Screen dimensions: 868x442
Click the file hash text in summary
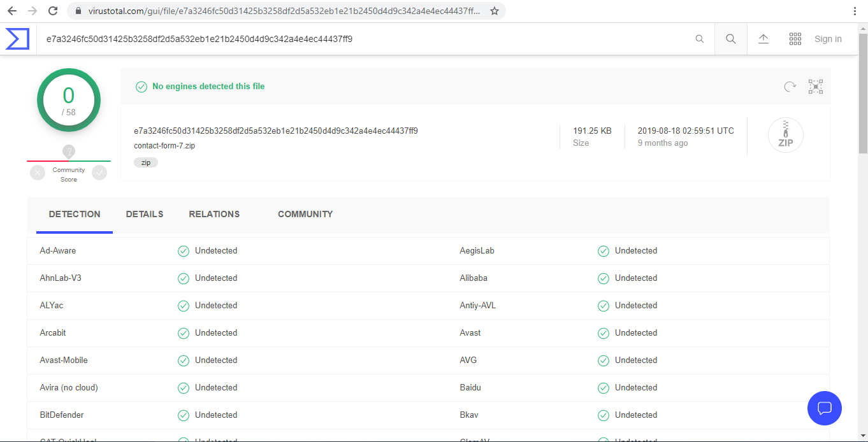[276, 131]
